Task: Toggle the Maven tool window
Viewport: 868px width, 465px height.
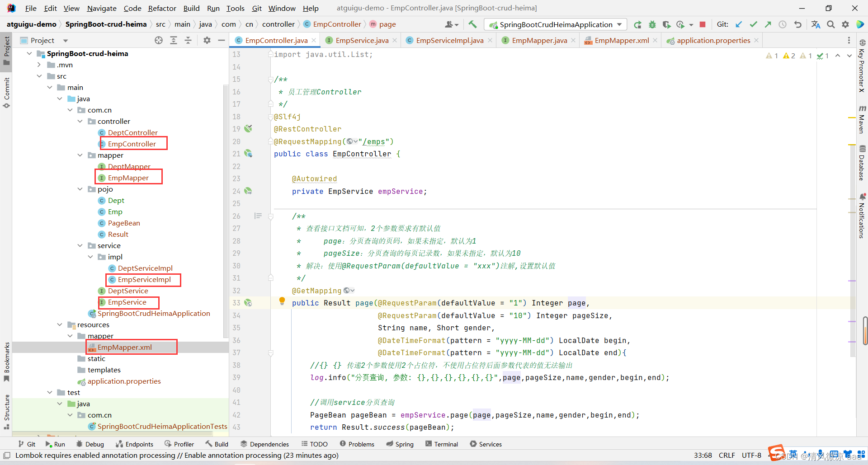Action: click(862, 120)
